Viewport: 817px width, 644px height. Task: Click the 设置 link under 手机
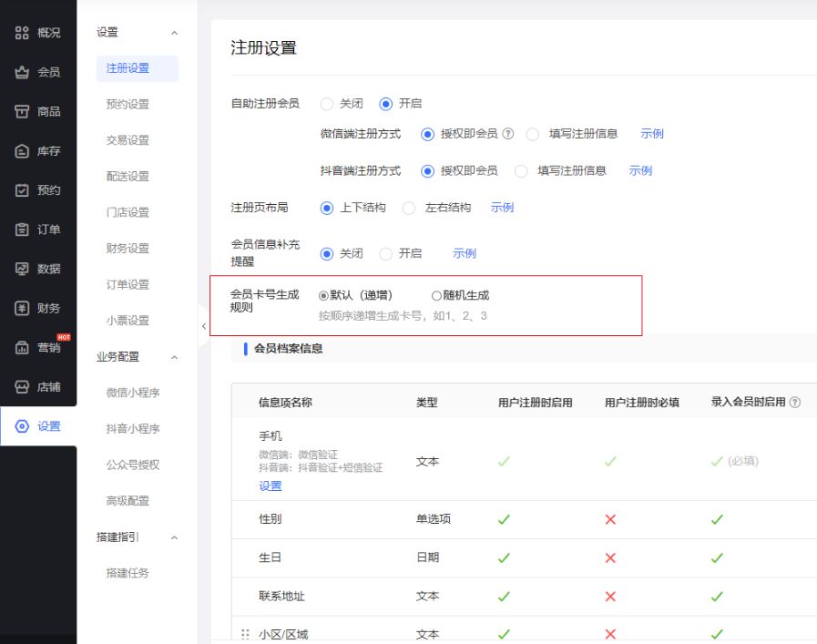click(x=271, y=486)
